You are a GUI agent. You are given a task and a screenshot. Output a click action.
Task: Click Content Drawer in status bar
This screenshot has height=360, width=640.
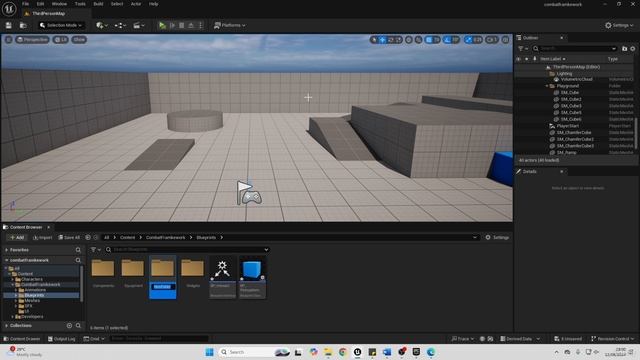click(22, 339)
